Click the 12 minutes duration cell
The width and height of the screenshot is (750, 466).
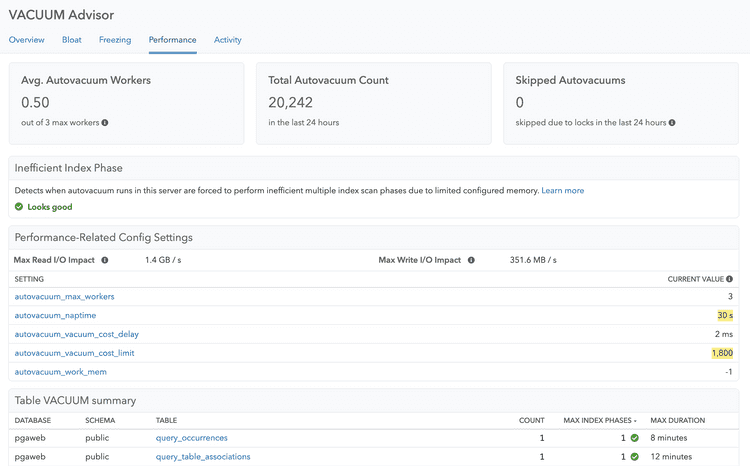671,457
